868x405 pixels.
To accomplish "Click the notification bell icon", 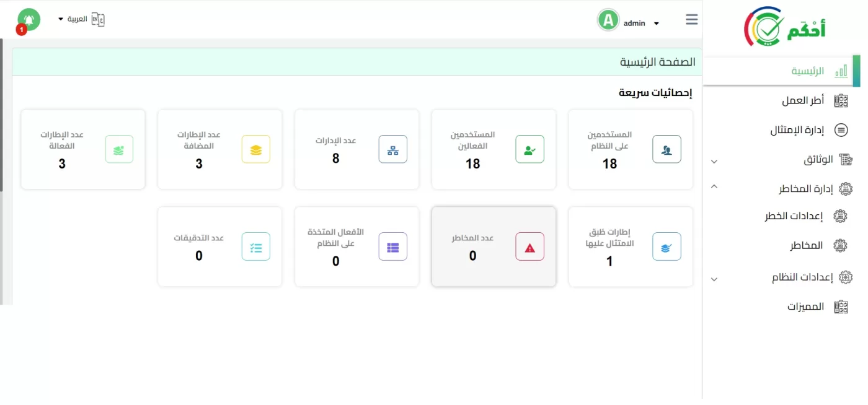I will (29, 19).
